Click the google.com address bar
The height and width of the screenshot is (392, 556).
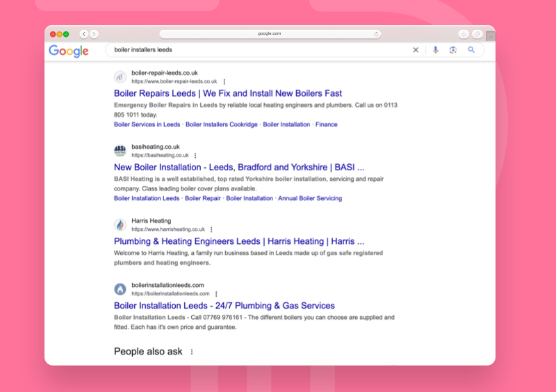(270, 33)
